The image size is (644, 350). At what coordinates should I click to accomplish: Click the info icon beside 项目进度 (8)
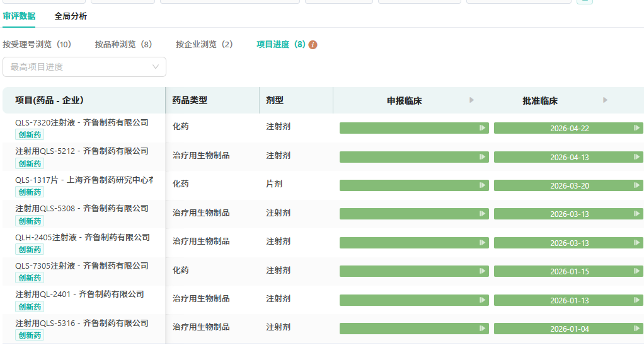[x=313, y=45]
